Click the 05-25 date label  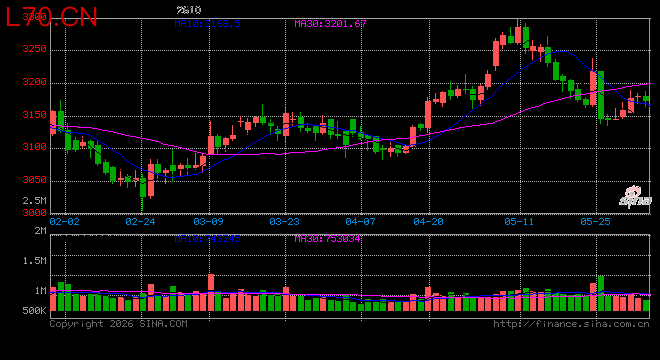[x=595, y=221]
